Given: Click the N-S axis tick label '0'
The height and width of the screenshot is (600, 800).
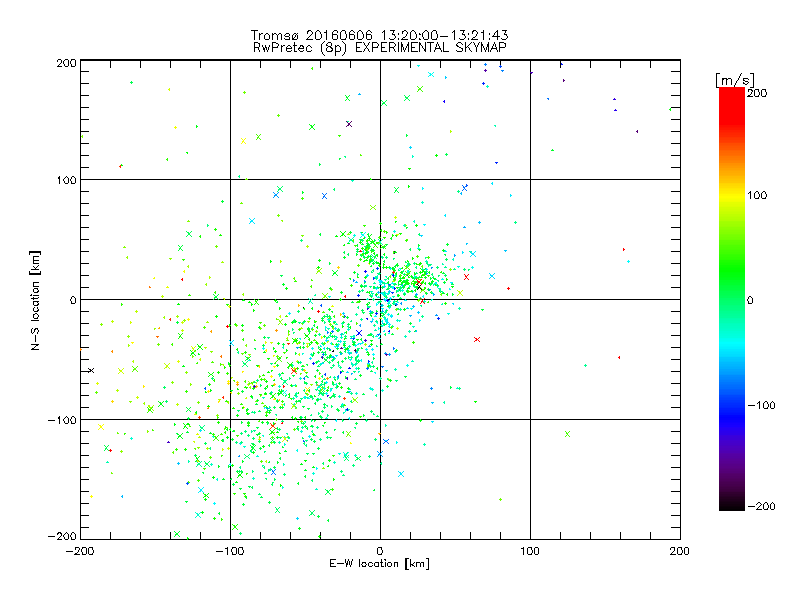Looking at the screenshot, I should (73, 301).
